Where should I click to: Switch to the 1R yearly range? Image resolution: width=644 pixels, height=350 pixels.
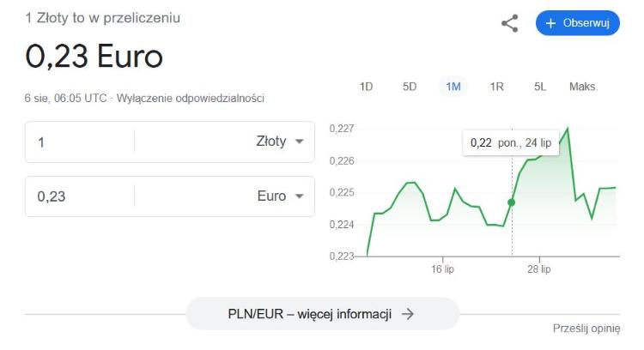[x=496, y=87]
